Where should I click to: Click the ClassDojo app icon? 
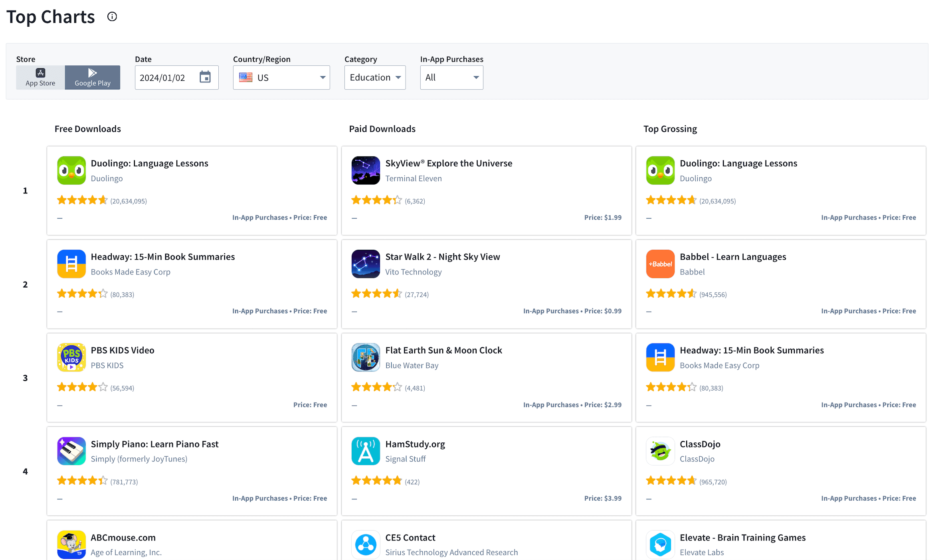[660, 451]
